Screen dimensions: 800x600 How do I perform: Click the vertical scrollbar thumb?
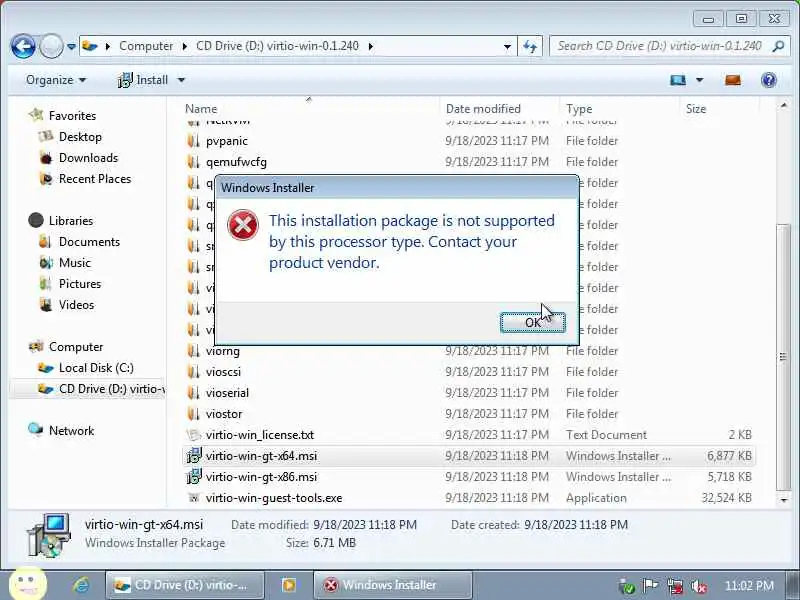click(783, 357)
